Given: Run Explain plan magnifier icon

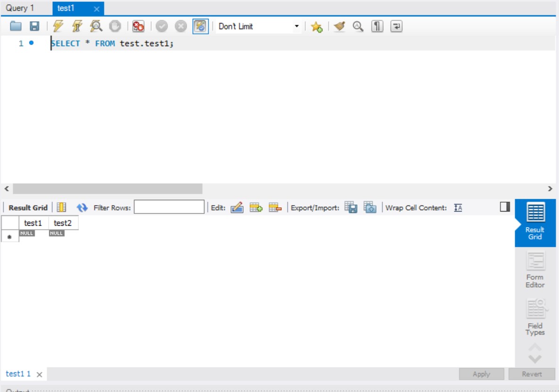Looking at the screenshot, I should (x=96, y=26).
